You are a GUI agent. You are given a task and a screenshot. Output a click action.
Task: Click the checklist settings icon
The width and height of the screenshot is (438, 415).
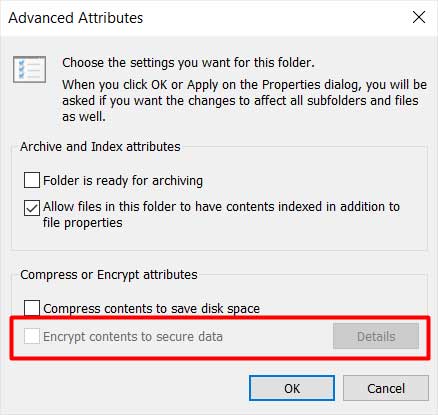pyautogui.click(x=29, y=69)
